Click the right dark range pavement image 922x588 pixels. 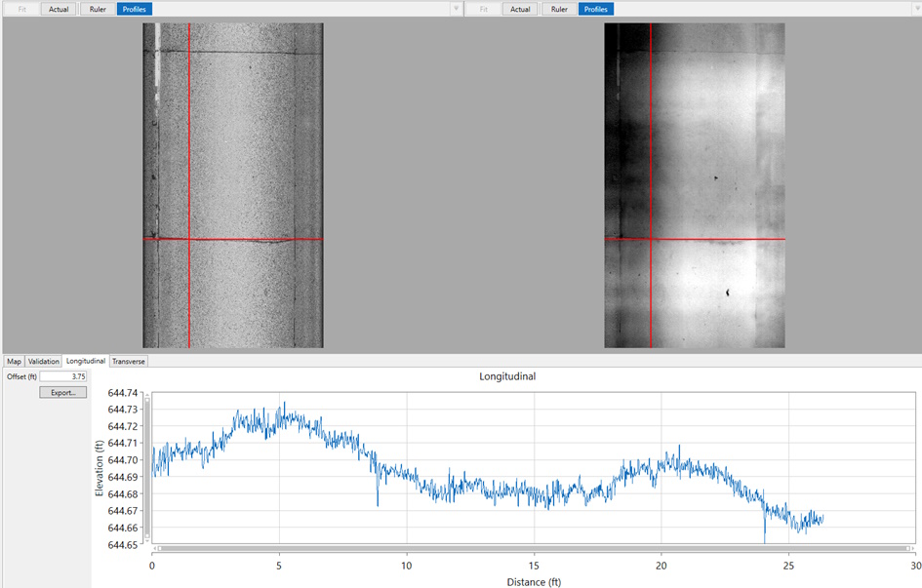pyautogui.click(x=695, y=185)
